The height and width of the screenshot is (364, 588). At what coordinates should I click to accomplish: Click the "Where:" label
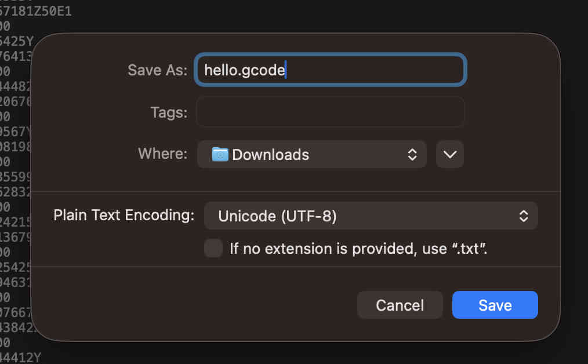tap(162, 154)
